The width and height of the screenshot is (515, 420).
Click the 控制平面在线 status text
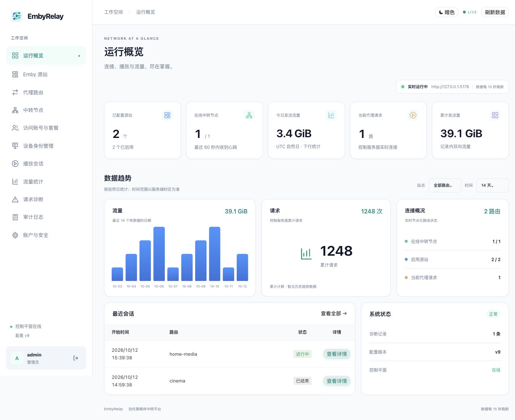[x=28, y=326]
